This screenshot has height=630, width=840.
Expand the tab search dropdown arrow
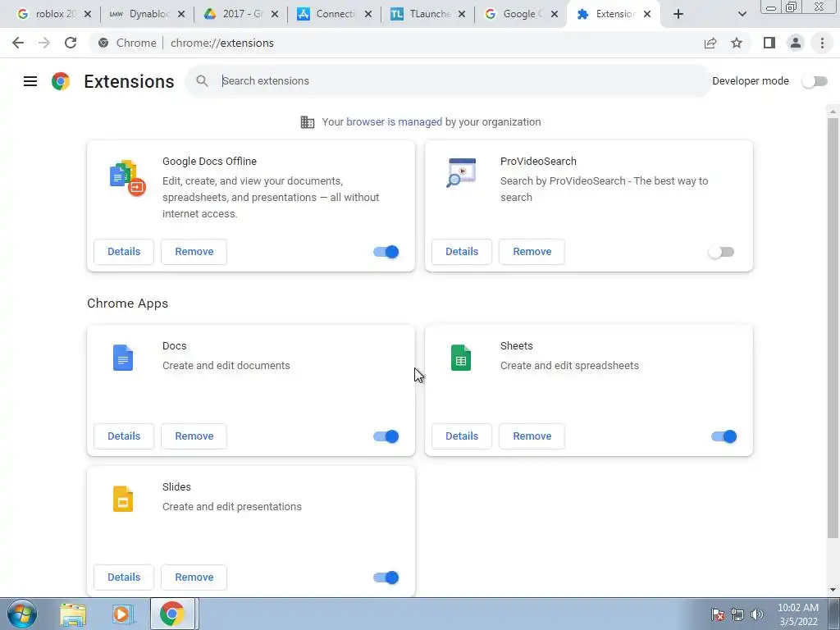[742, 14]
